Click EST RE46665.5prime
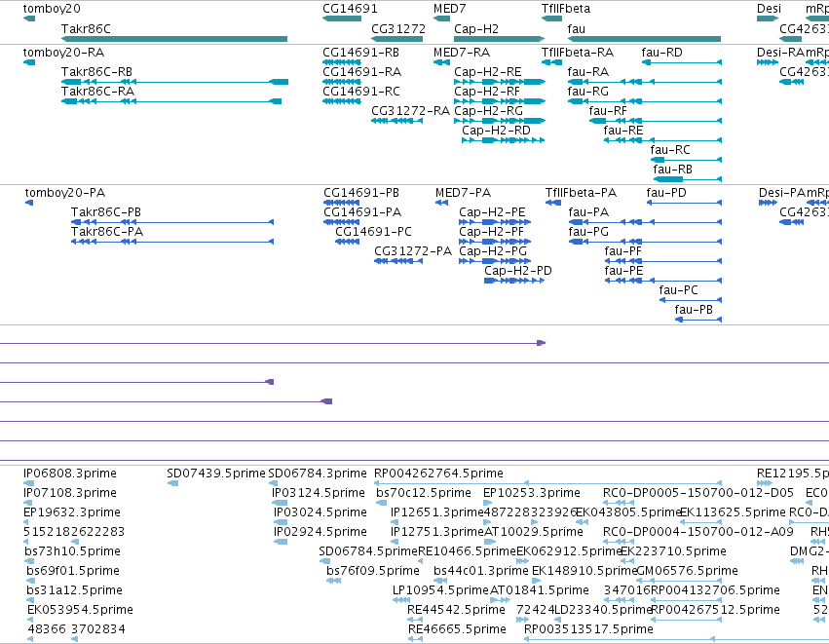This screenshot has width=829, height=644. pyautogui.click(x=457, y=630)
